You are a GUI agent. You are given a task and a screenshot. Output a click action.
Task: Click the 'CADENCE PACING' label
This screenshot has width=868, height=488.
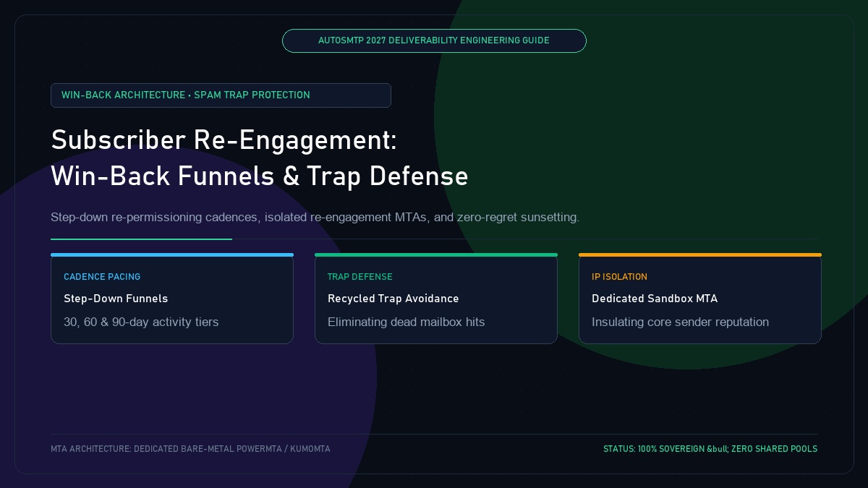102,277
